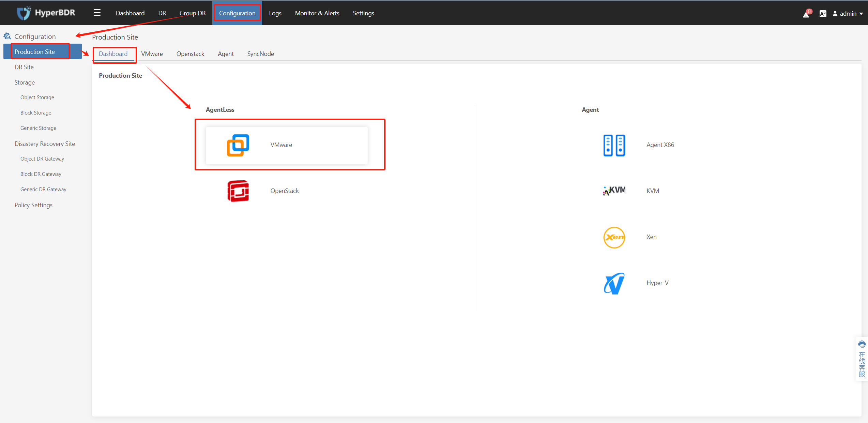The height and width of the screenshot is (423, 868).
Task: Click the red OpenStack logo icon
Action: (238, 191)
